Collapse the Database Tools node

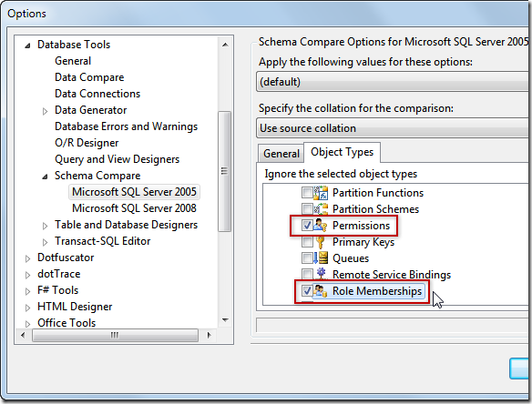[x=27, y=45]
